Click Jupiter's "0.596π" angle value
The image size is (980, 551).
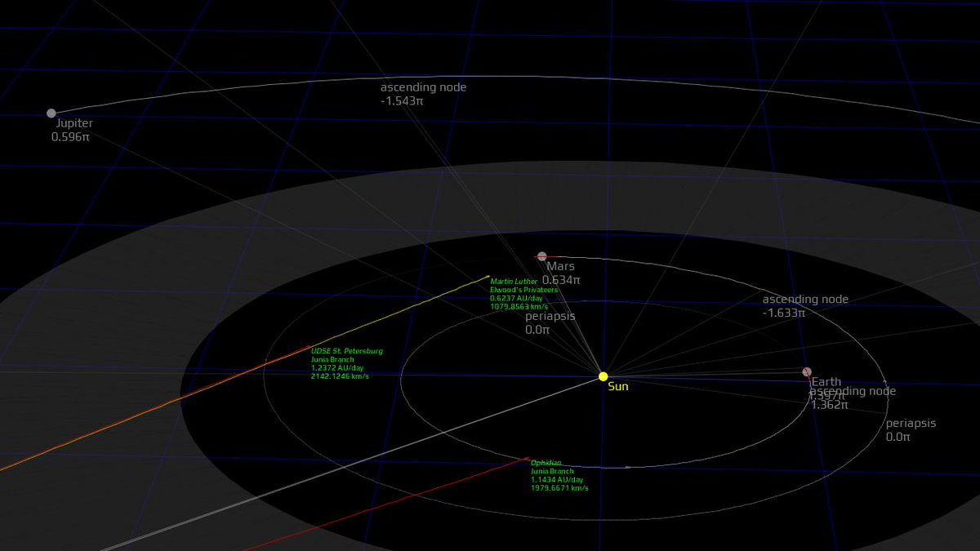coord(70,137)
